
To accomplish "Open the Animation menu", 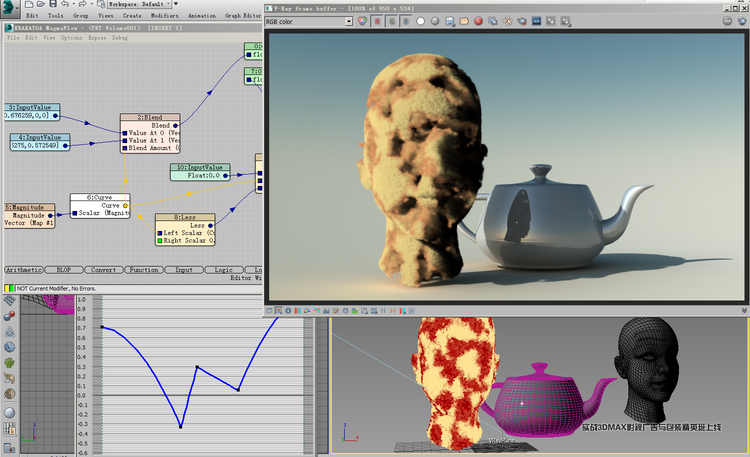I will click(x=202, y=15).
